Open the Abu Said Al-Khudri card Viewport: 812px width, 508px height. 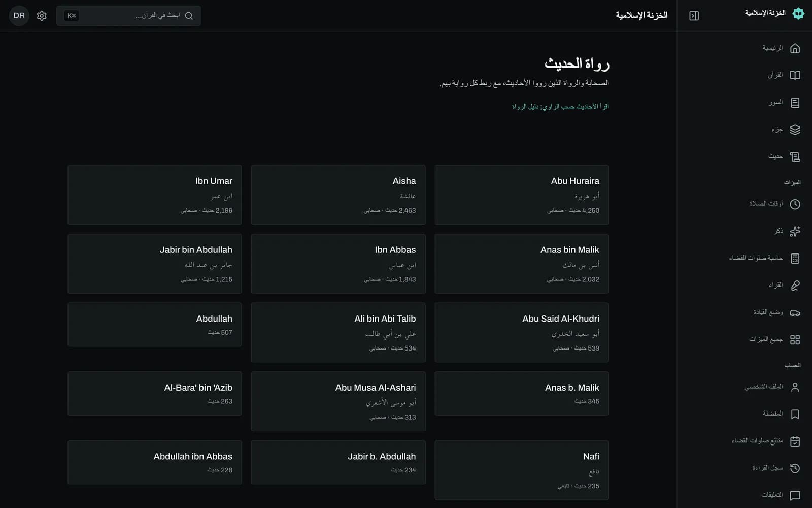pyautogui.click(x=522, y=332)
